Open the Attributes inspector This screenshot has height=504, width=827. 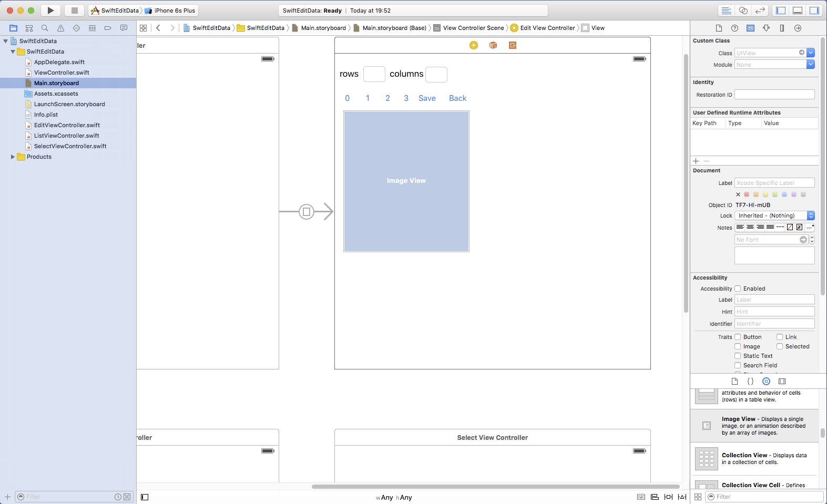click(766, 28)
